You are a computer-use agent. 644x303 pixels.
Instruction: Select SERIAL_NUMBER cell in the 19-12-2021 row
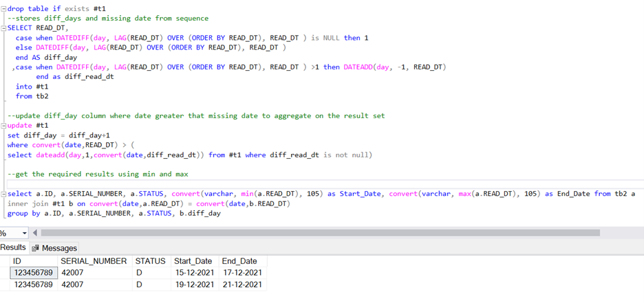coord(95,284)
